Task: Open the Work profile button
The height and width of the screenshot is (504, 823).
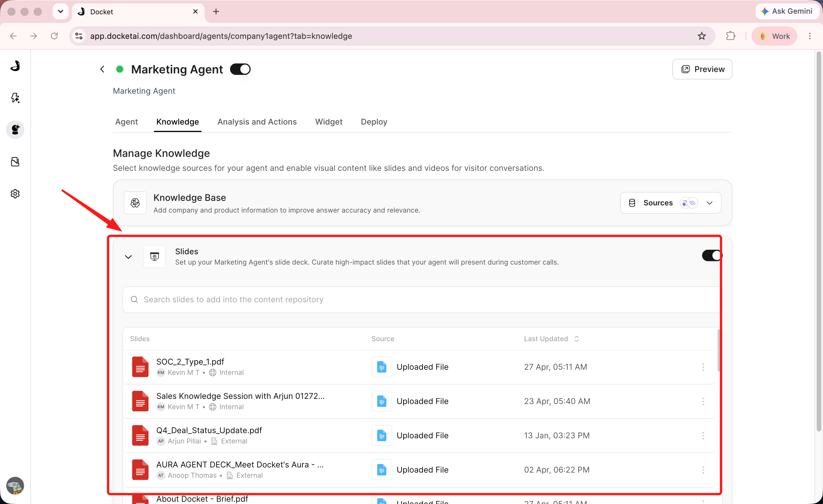Action: click(x=774, y=36)
